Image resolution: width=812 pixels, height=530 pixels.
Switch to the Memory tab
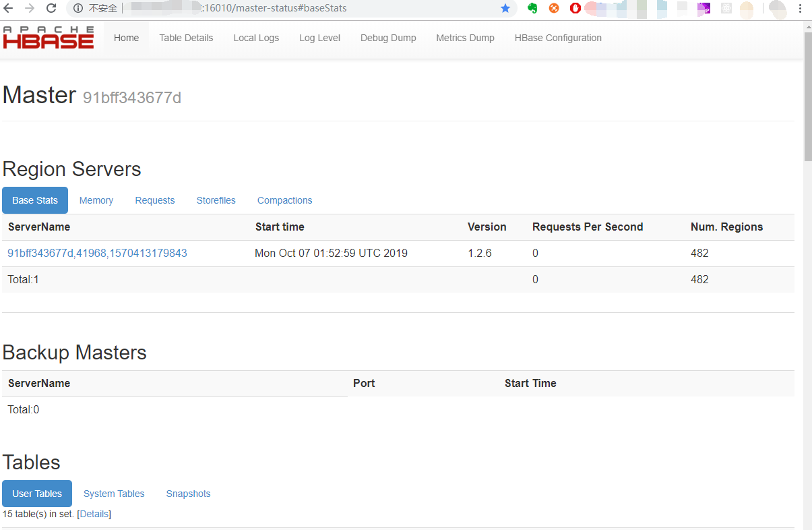(96, 200)
